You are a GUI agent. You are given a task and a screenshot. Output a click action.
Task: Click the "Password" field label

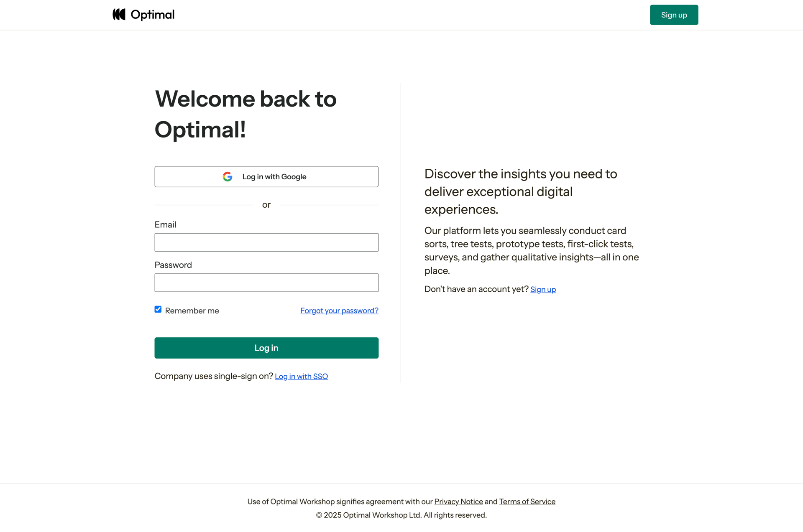coord(173,265)
